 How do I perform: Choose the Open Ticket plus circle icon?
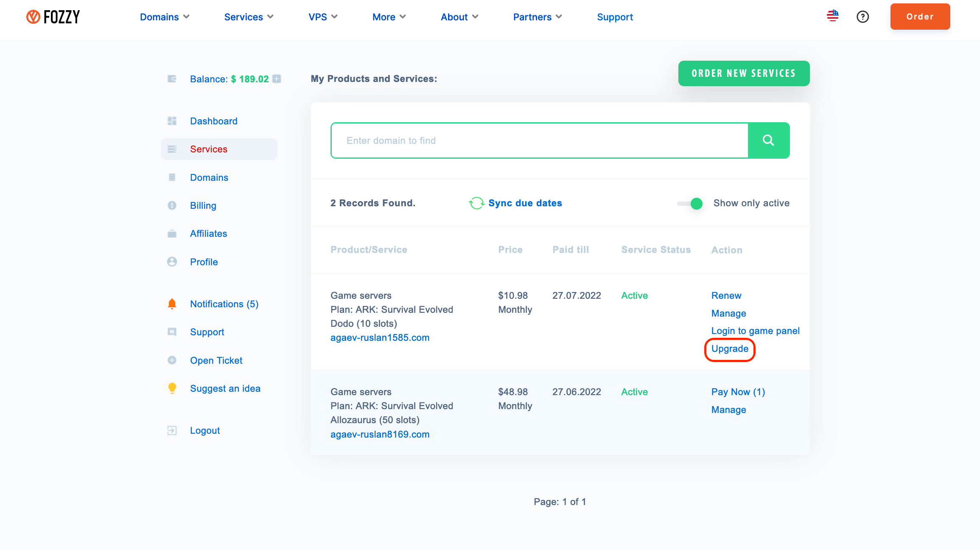172,360
